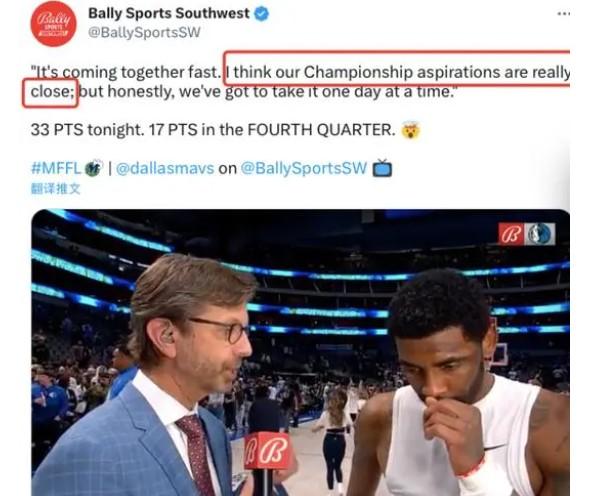
Task: Open the #MFFL hashtag
Action: pos(56,168)
